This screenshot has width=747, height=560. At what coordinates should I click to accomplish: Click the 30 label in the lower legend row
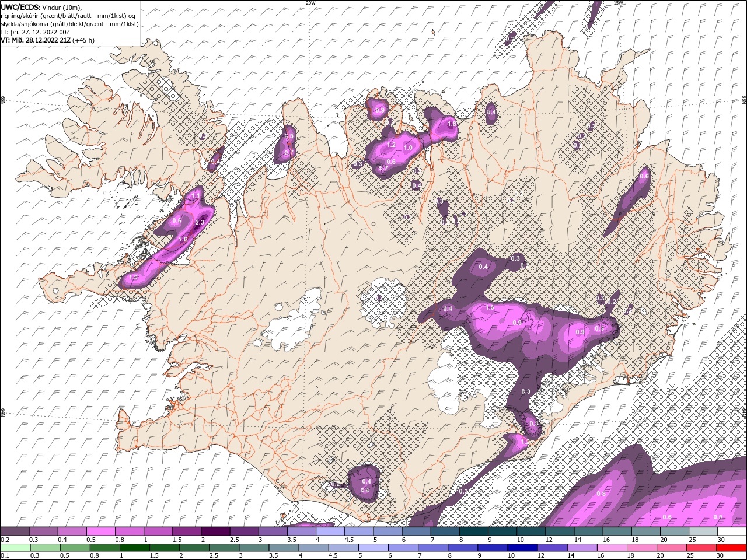721,556
